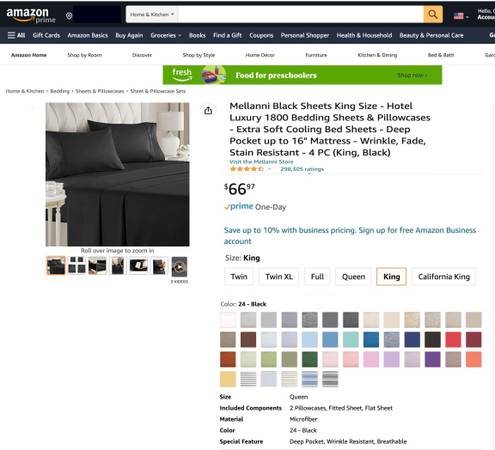Choose the Twin XL size option

pos(279,277)
